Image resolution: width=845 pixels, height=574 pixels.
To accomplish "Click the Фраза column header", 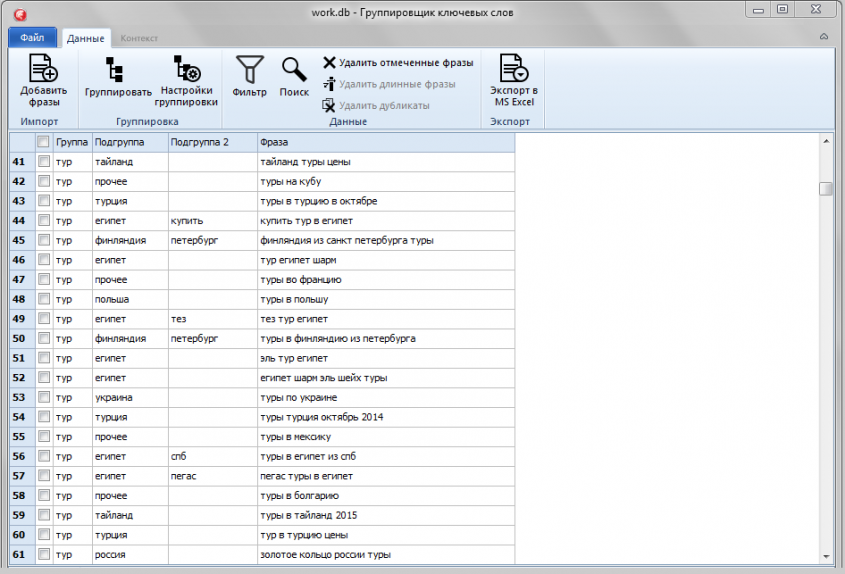I will pyautogui.click(x=385, y=142).
